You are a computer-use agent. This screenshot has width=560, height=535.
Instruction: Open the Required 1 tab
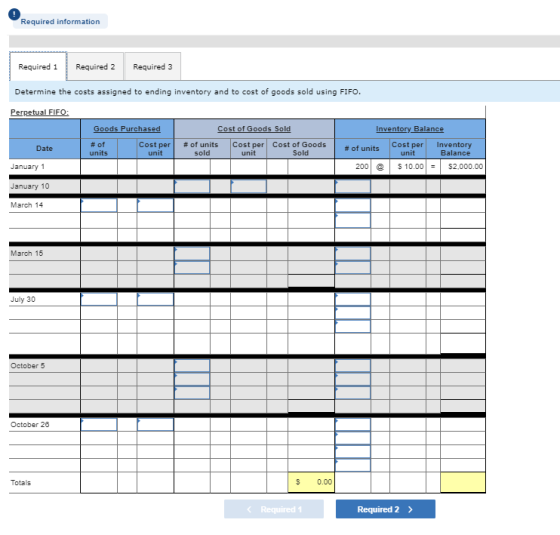point(38,67)
